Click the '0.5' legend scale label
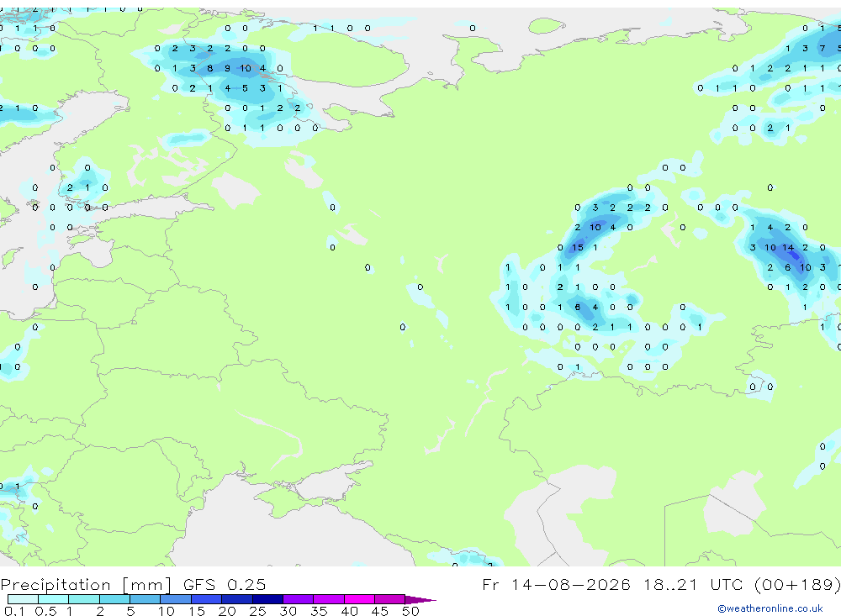 click(x=45, y=611)
